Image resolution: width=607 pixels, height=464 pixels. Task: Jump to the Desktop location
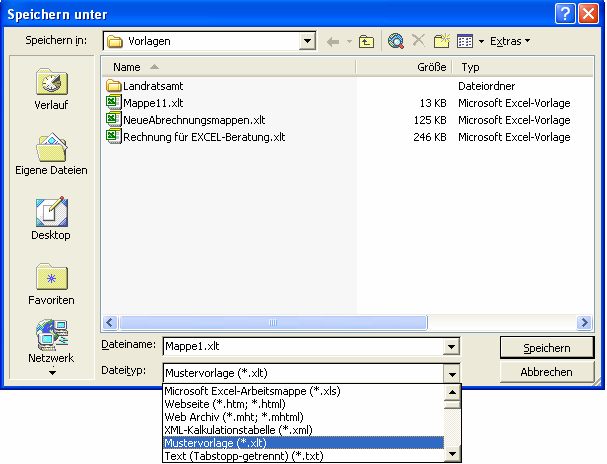[x=51, y=219]
